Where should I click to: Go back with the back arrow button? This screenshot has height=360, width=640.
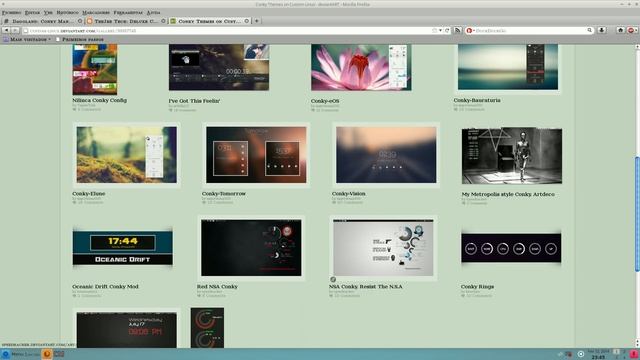(6, 31)
